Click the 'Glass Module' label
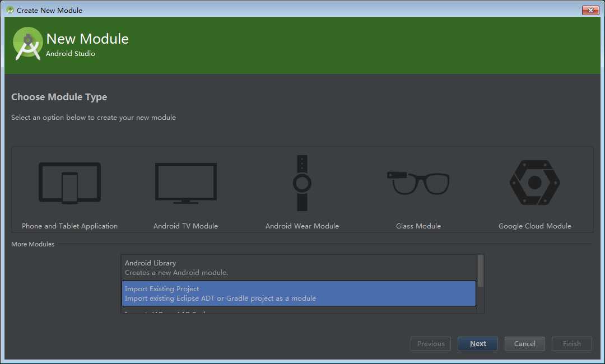The image size is (605, 364). [x=418, y=226]
